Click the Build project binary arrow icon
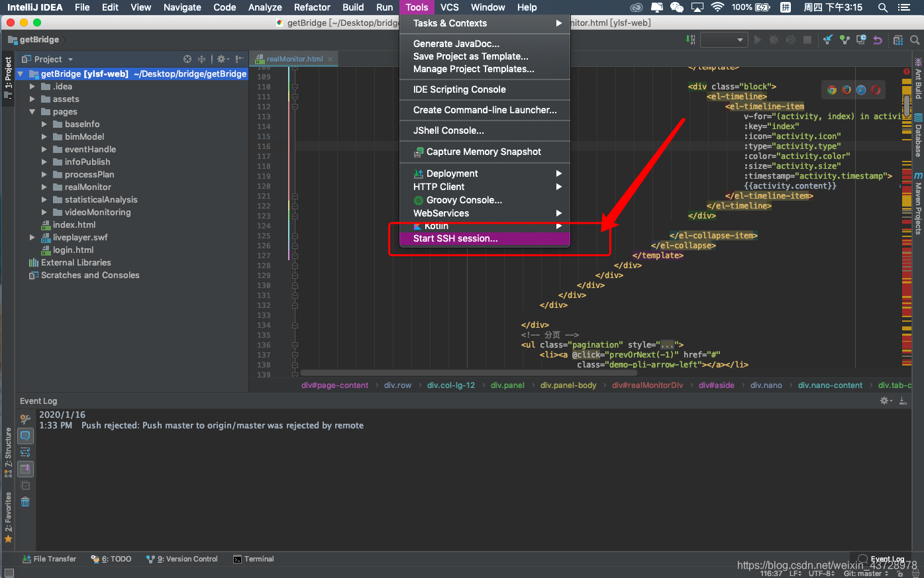924x578 pixels. click(692, 40)
